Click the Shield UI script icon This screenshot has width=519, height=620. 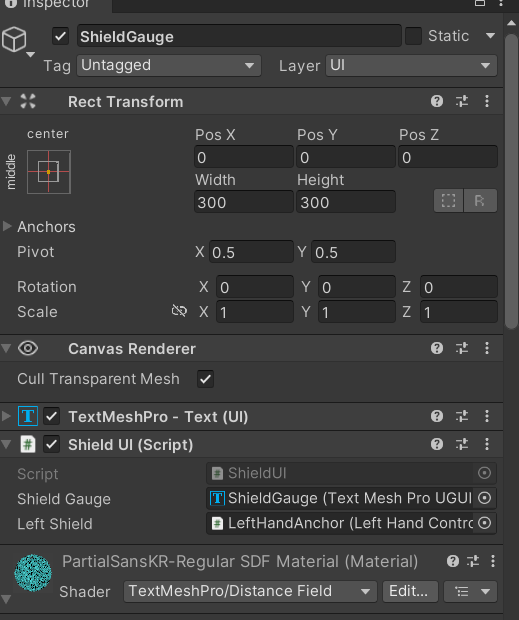point(28,444)
